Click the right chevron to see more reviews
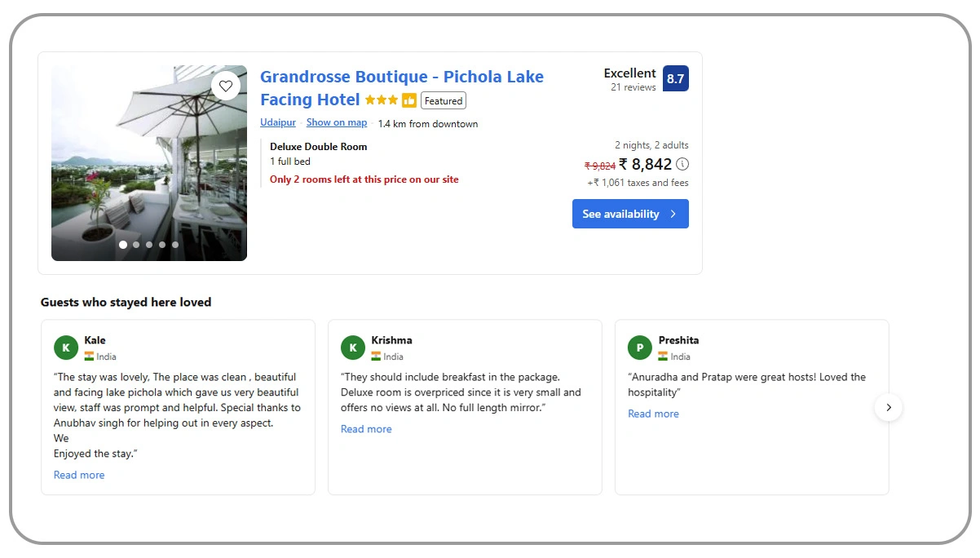Screen dimensions: 980x558 [889, 407]
